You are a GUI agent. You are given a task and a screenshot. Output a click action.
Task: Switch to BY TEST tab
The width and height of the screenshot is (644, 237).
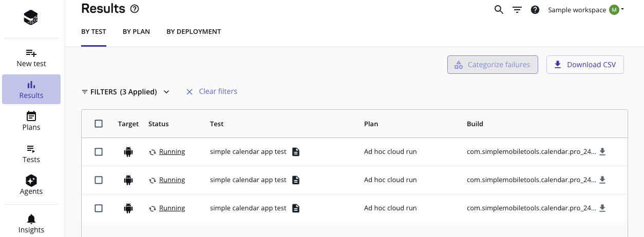point(93,32)
